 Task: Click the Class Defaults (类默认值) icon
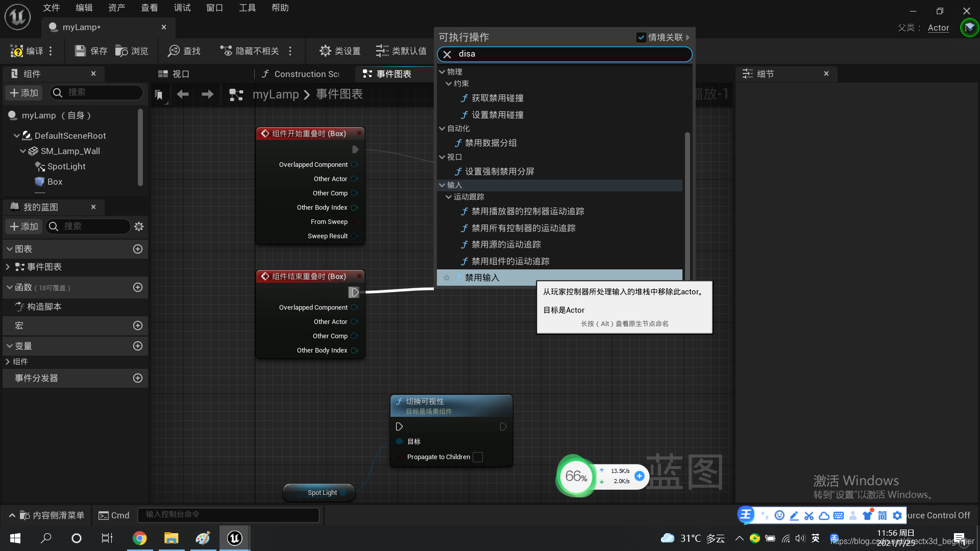pos(382,51)
